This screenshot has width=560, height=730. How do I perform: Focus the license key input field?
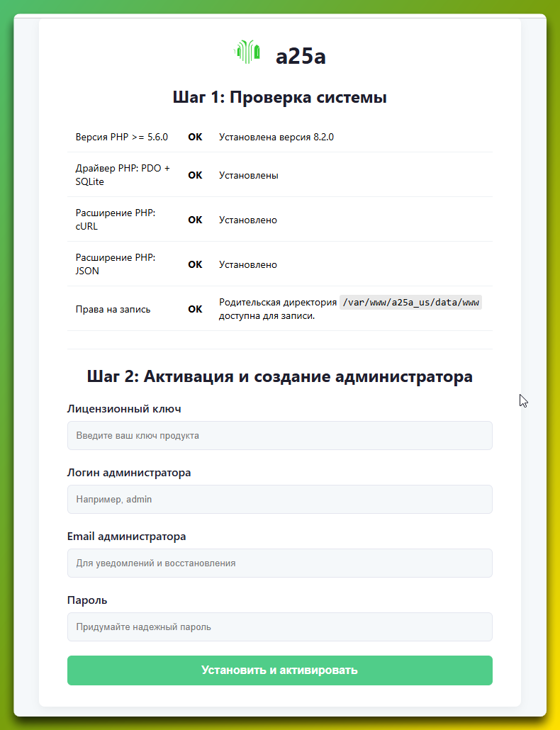tap(279, 436)
